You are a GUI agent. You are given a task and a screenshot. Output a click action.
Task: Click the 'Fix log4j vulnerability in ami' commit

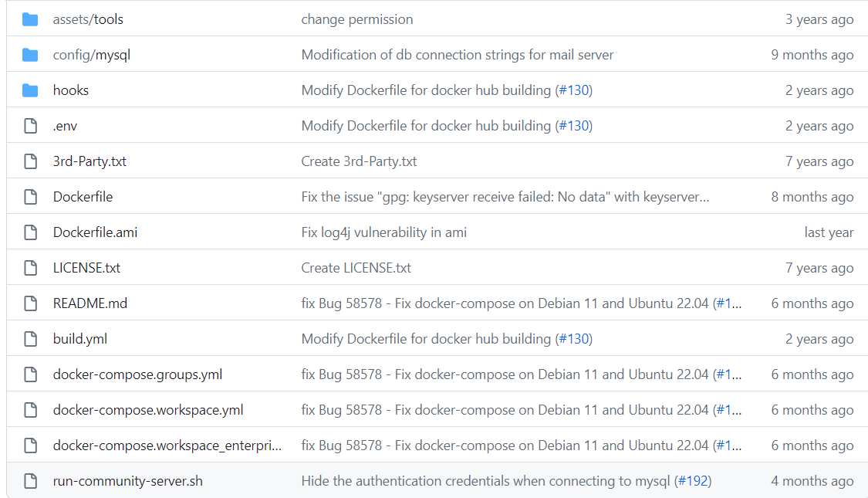point(383,232)
